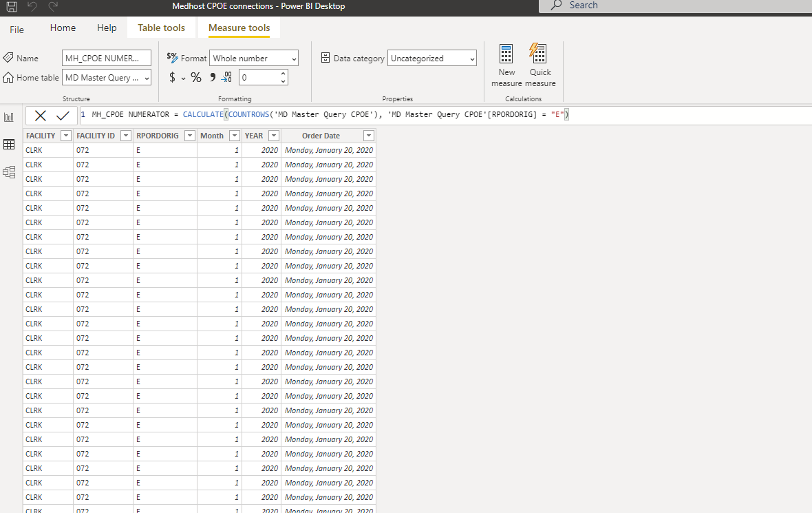Viewport: 812px width, 513px height.
Task: Expand the currency symbol dropdown arrow
Action: coord(183,78)
